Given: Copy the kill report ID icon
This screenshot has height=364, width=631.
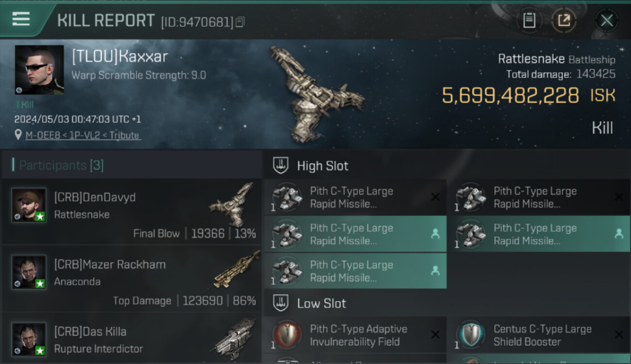Looking at the screenshot, I should click(240, 22).
